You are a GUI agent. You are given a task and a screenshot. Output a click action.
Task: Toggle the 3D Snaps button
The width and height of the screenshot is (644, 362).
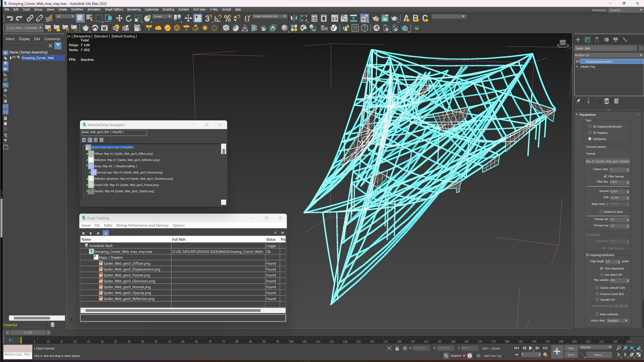[x=209, y=18]
